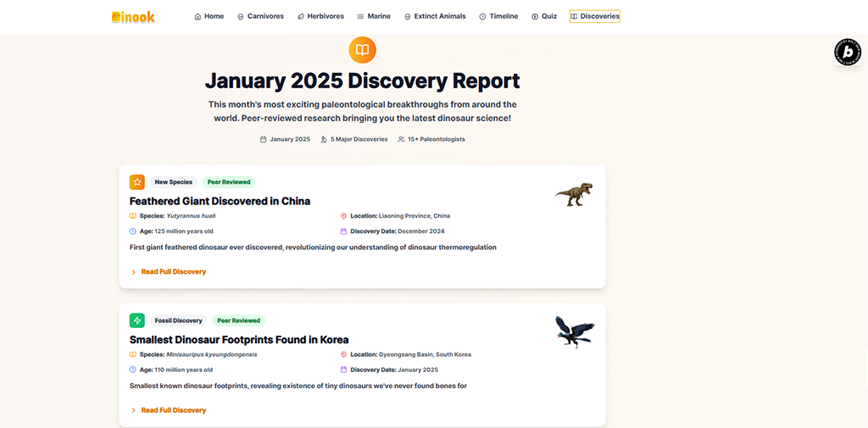Screen dimensions: 868x428
Task: Open the Home nav item
Action: coord(209,17)
